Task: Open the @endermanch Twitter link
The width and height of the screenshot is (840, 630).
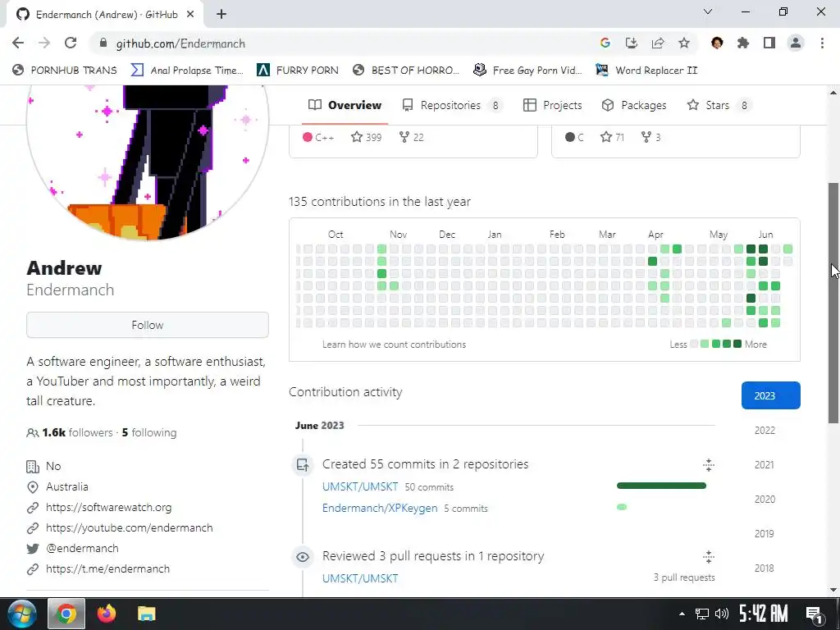Action: pos(82,548)
